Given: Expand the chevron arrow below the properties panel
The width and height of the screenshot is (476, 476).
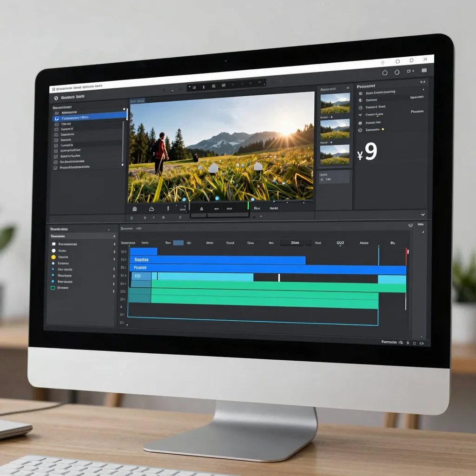Looking at the screenshot, I should point(423,215).
